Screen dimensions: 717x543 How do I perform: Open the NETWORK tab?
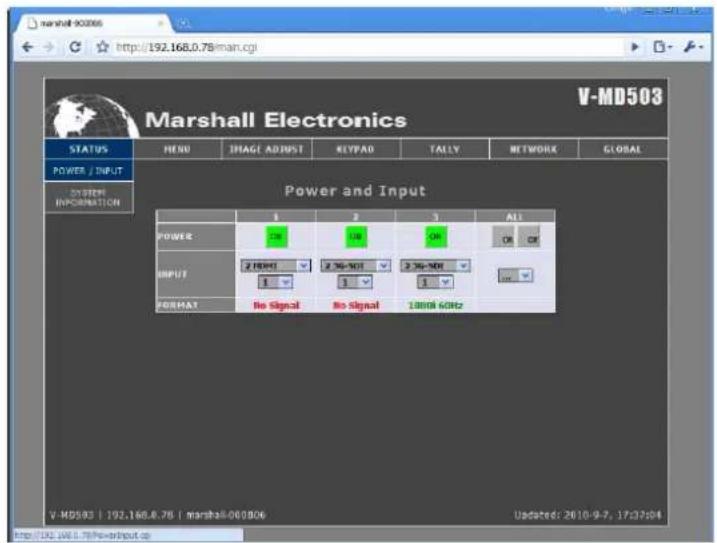tap(534, 149)
